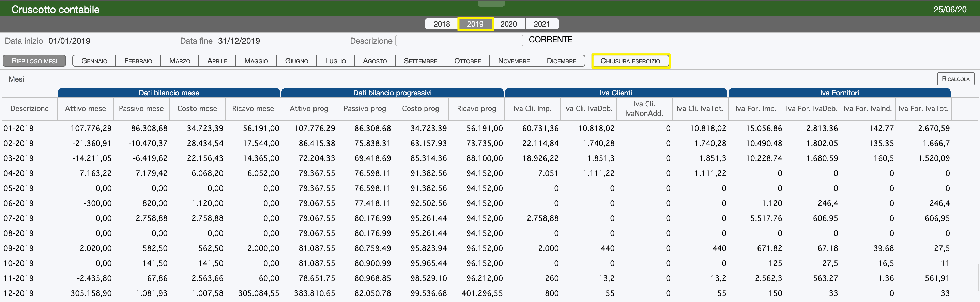
Task: Click the Attivo mese column header
Action: tap(85, 108)
